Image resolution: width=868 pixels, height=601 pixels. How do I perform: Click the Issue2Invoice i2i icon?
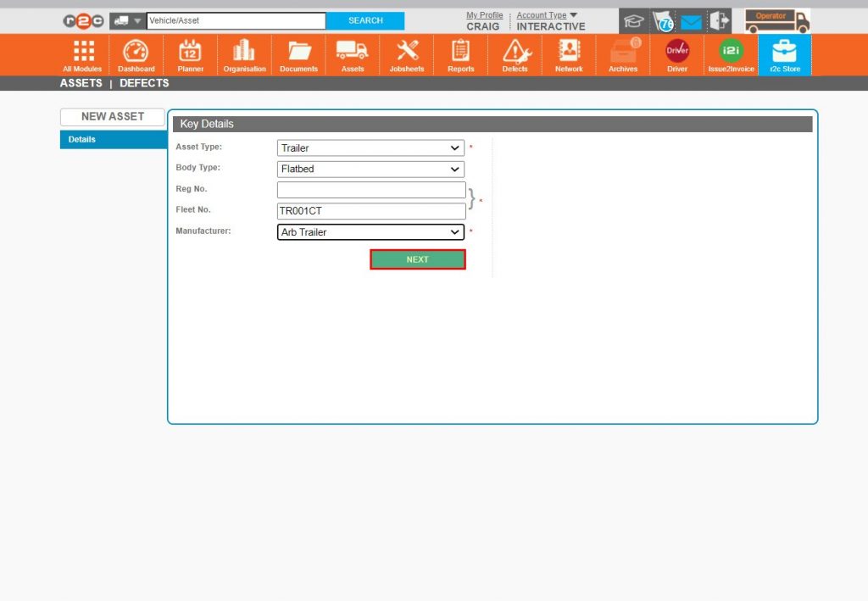coord(730,53)
